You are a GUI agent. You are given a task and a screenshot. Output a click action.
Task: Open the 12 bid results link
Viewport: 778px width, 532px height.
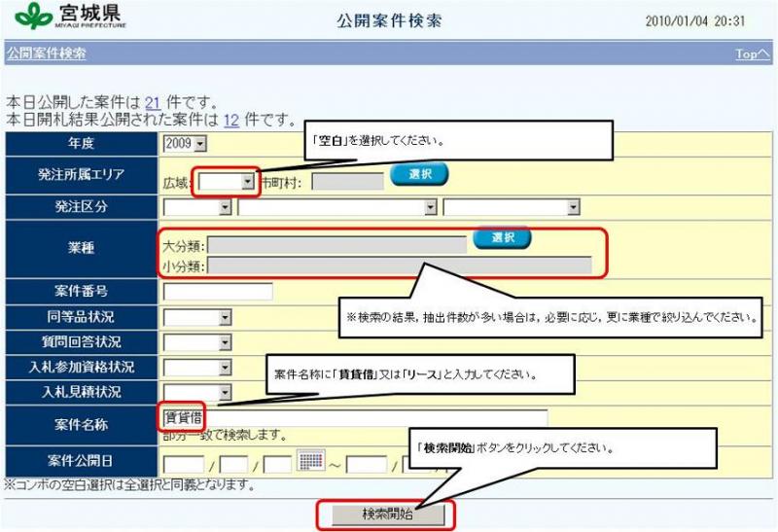(x=231, y=120)
